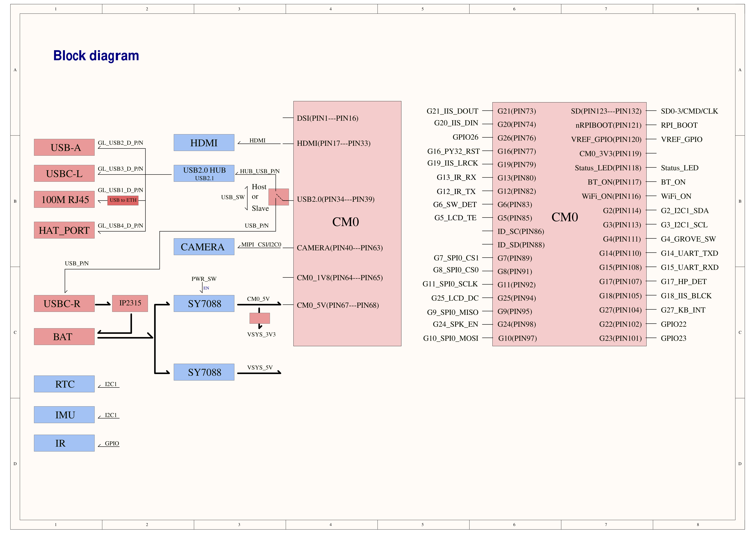
Task: Click the IMU block
Action: tap(64, 414)
